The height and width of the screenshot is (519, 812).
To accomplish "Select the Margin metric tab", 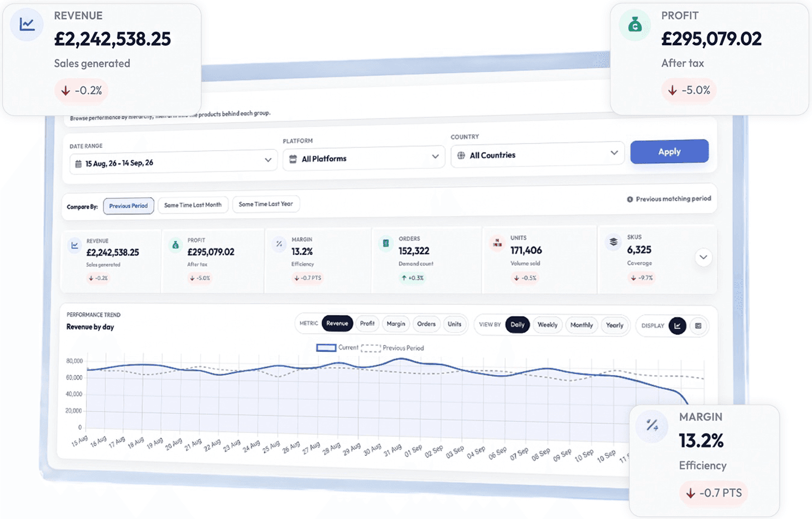I will [396, 324].
